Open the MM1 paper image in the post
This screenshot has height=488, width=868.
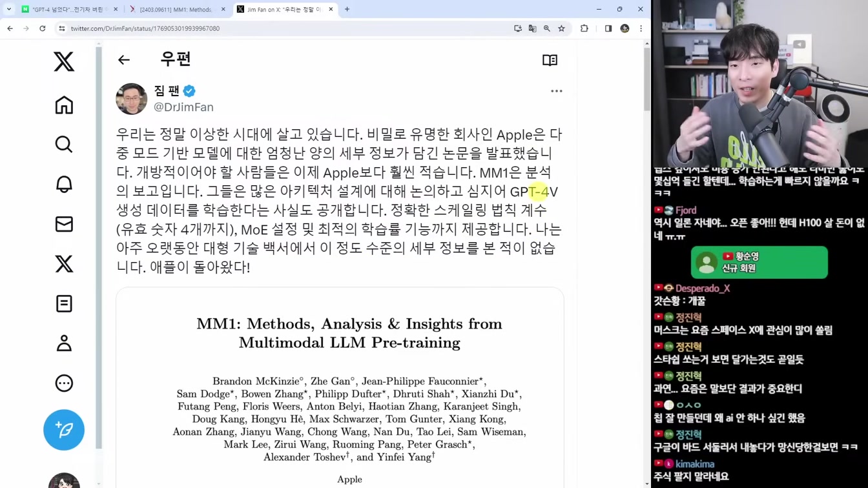click(x=340, y=388)
